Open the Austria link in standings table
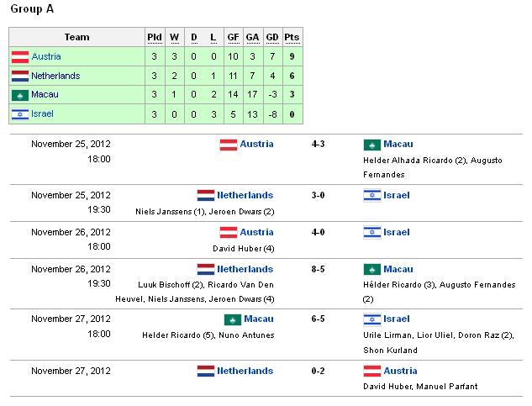Image resolution: width=532 pixels, height=406 pixels. click(46, 56)
